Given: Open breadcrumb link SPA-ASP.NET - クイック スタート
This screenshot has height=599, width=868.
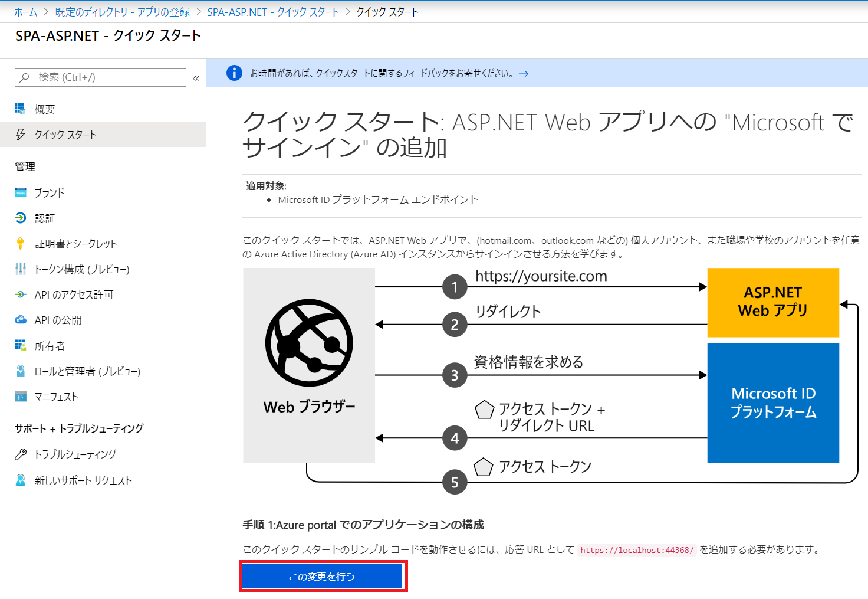Looking at the screenshot, I should (x=274, y=11).
